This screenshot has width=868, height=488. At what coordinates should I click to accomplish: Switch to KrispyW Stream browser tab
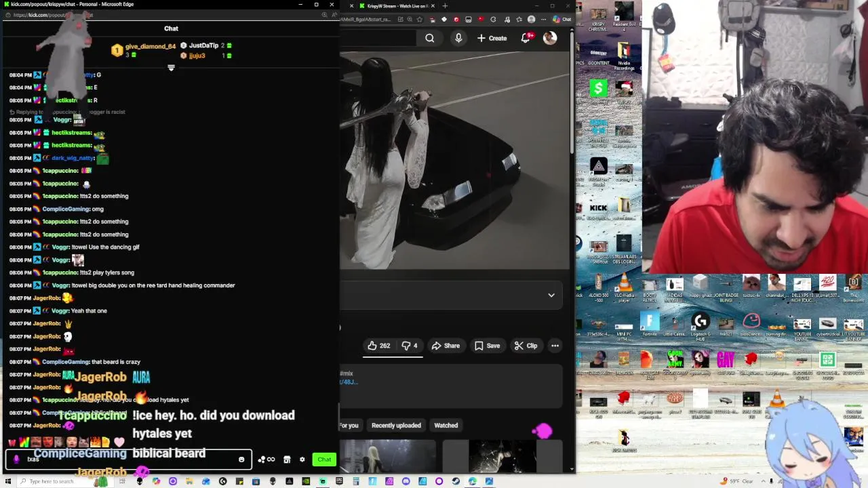coord(397,6)
